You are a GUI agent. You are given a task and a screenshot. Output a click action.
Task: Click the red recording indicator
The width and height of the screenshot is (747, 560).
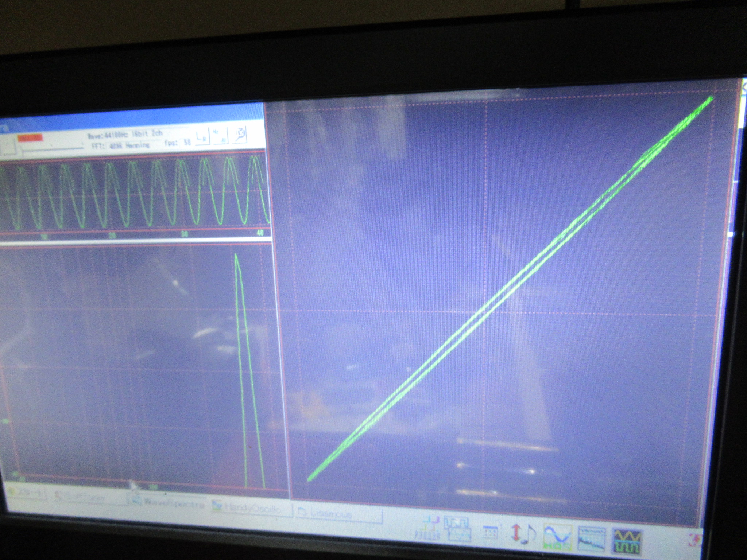31,138
